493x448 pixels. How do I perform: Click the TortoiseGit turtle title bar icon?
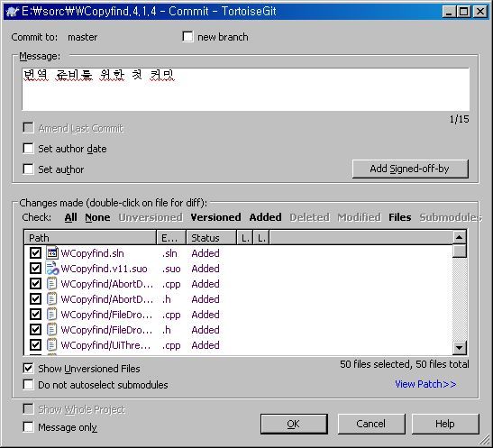point(13,12)
